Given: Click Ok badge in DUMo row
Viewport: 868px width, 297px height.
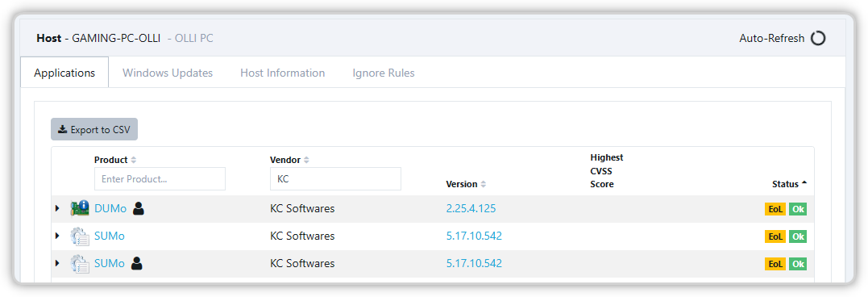Looking at the screenshot, I should 798,209.
